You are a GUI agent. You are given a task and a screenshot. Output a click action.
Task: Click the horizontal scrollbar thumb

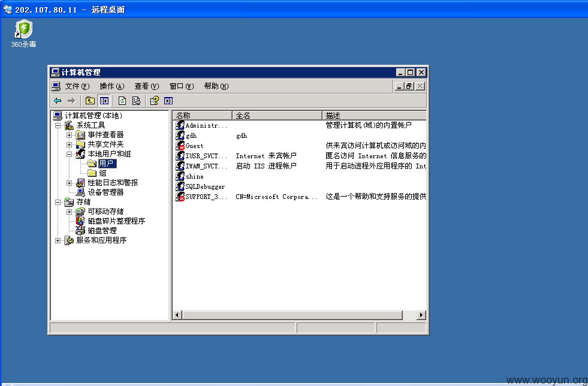tap(292, 315)
